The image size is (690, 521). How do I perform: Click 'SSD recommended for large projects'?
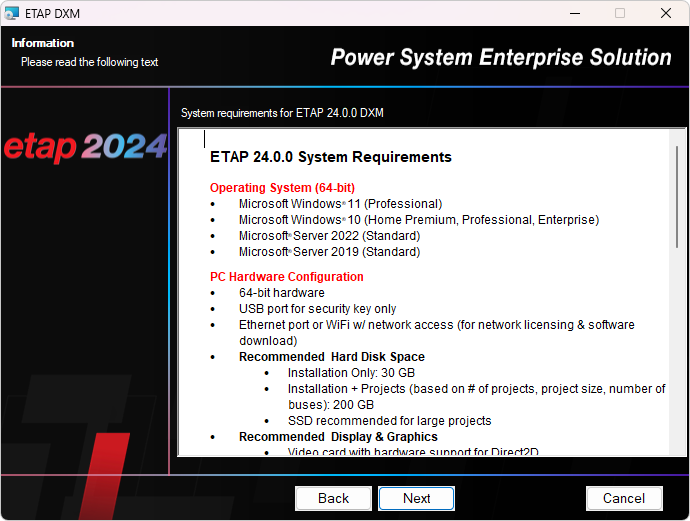(x=389, y=421)
